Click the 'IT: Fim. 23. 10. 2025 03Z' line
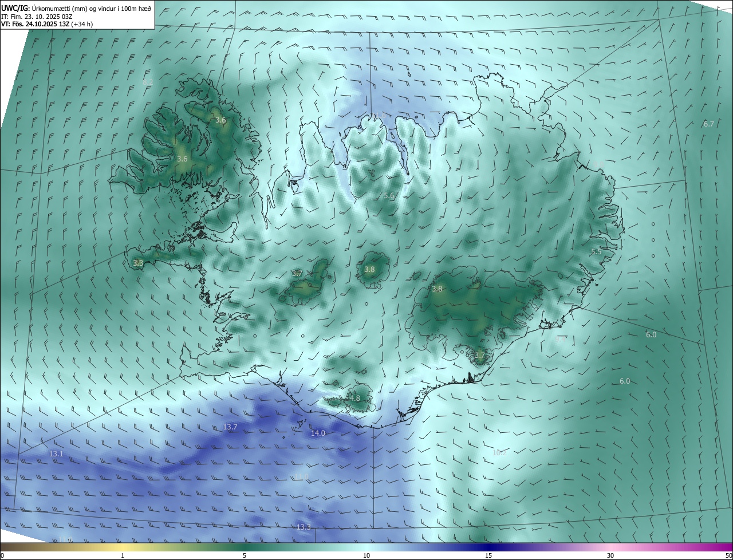 tap(37, 17)
